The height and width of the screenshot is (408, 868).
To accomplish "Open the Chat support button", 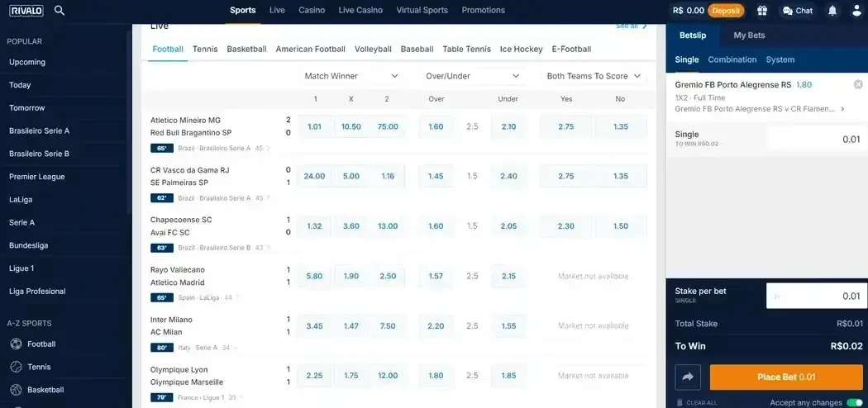I will [x=798, y=11].
